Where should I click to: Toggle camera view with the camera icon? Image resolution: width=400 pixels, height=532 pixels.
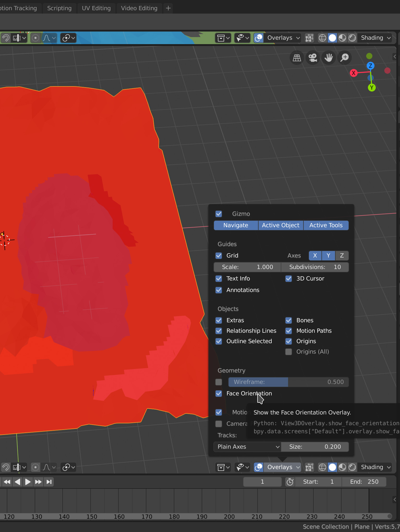[313, 58]
